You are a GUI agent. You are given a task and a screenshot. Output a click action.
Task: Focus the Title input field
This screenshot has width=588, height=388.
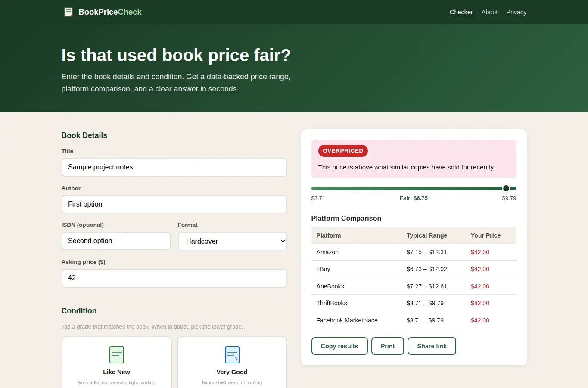[174, 167]
